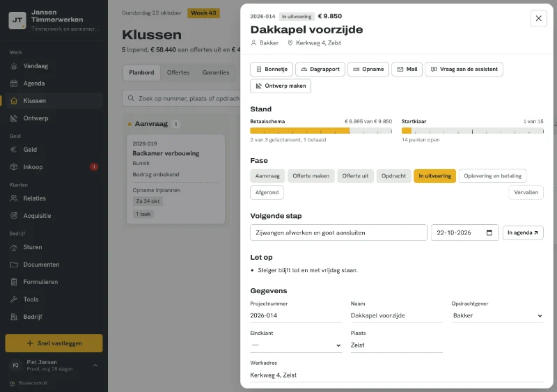Close the Dakkapel voorzijde panel
This screenshot has height=392, width=557.
pos(538,18)
